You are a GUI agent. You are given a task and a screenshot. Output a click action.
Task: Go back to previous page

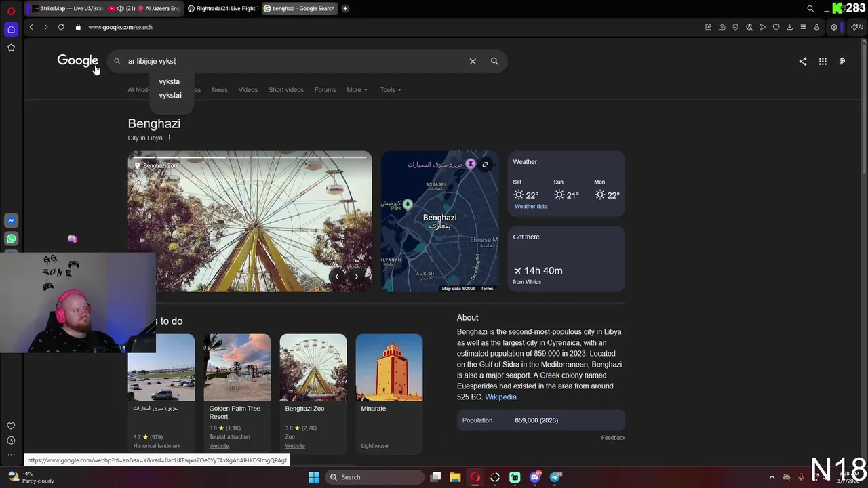click(x=31, y=27)
